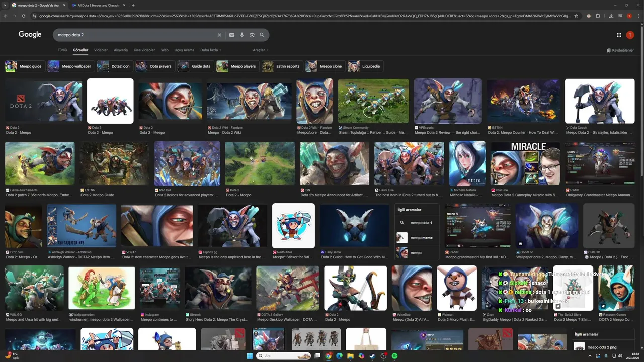Bookmark this page with the star icon
Image resolution: width=644 pixels, height=362 pixels.
click(576, 16)
